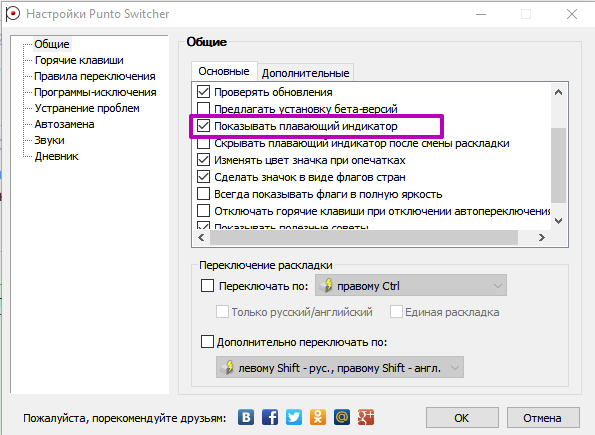The height and width of the screenshot is (435, 595).
Task: Select Общие in the settings tree
Action: [52, 44]
